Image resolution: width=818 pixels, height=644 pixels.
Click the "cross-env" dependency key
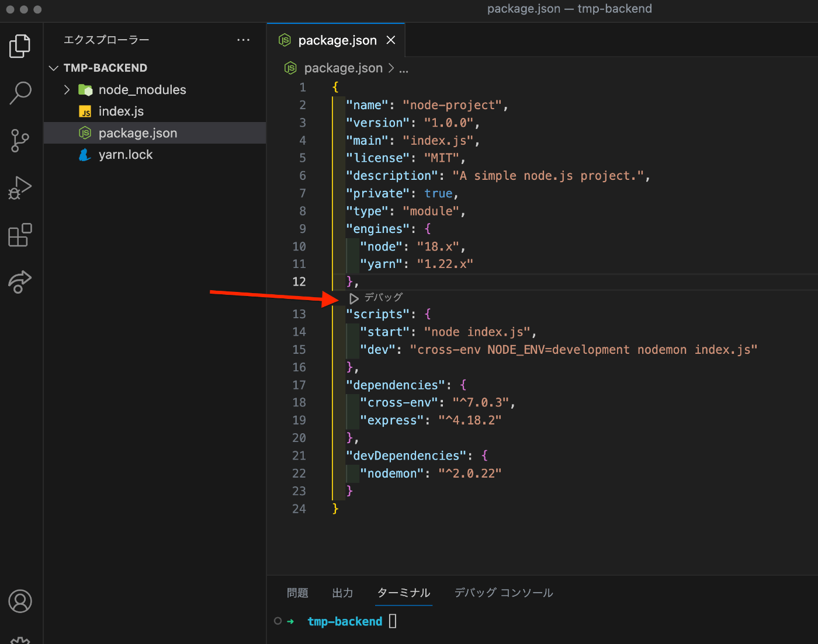click(x=399, y=402)
